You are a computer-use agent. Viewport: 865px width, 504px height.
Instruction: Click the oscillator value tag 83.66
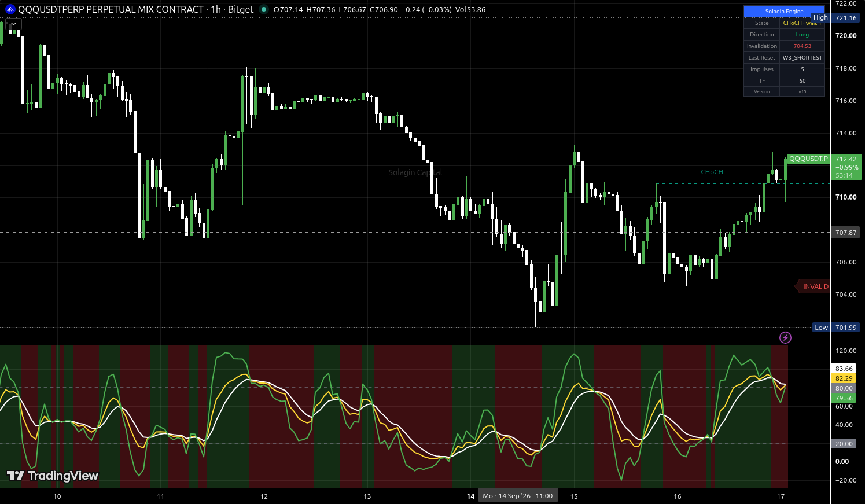click(x=844, y=369)
